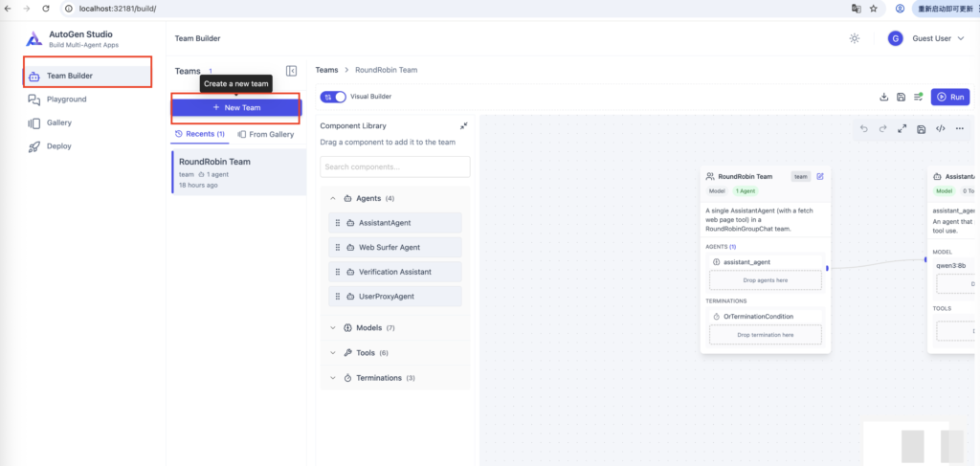Click the New Team button

click(x=237, y=107)
